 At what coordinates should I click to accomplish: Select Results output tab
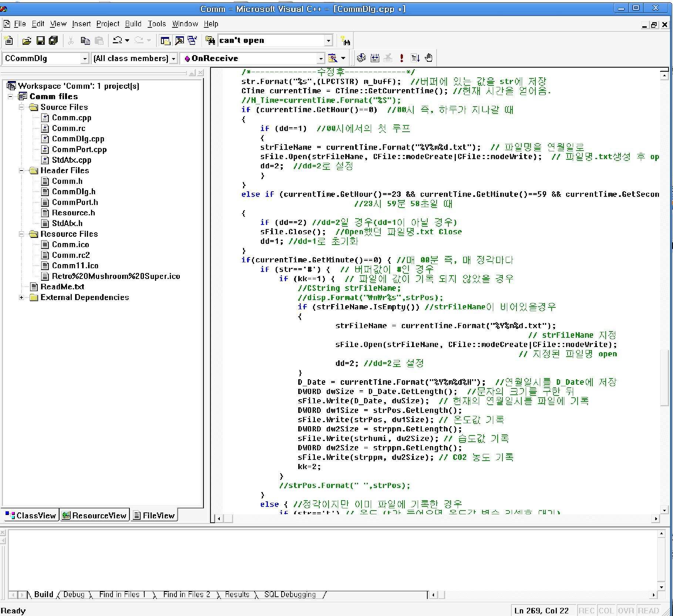pyautogui.click(x=237, y=595)
